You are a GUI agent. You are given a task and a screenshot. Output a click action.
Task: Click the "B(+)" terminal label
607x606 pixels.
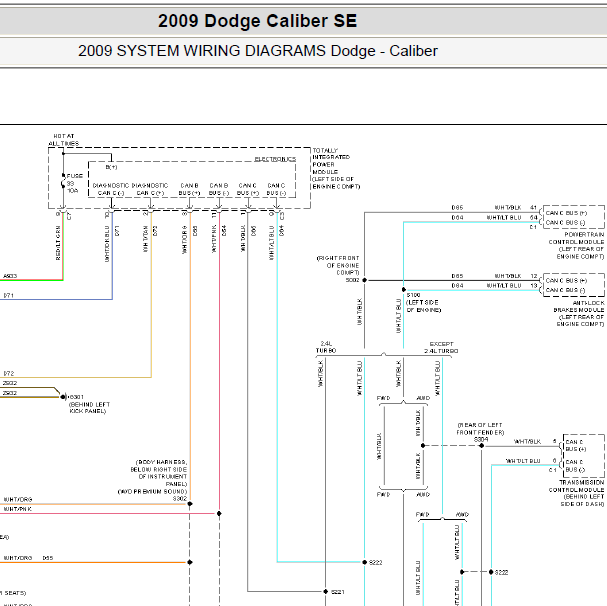click(111, 167)
